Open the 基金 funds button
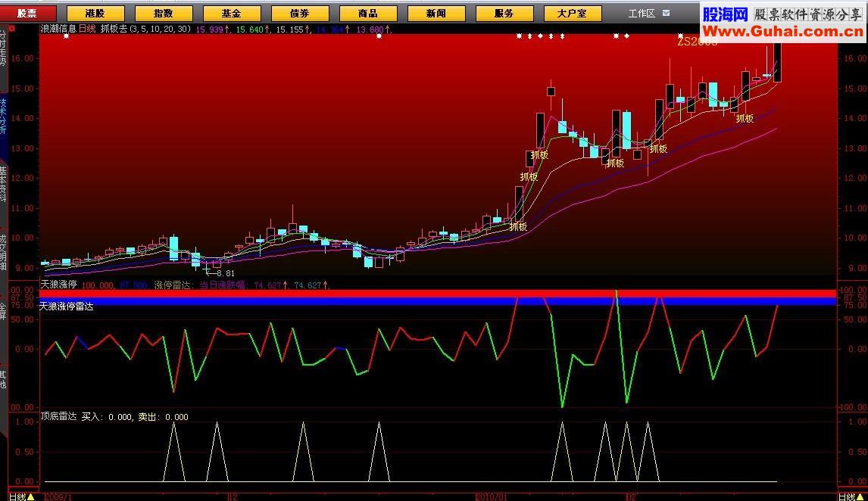 coord(232,14)
